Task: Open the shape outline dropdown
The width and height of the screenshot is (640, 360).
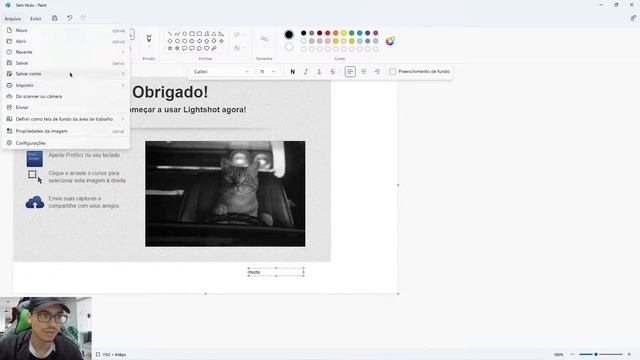Action: (240, 35)
